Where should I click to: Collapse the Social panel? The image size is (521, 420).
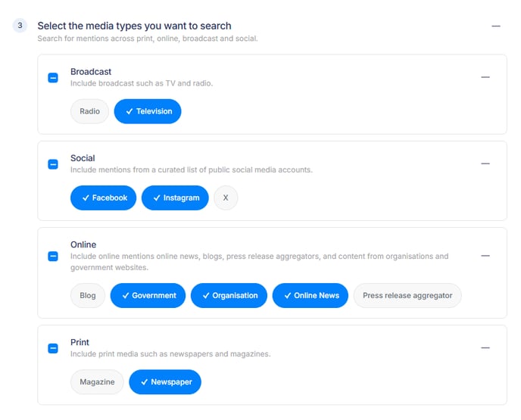(485, 163)
